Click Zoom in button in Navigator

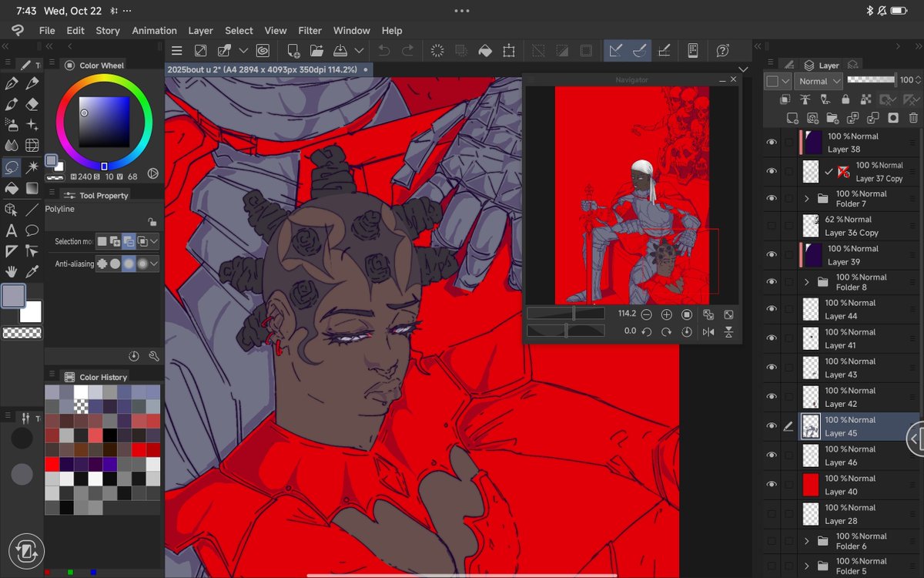click(667, 314)
